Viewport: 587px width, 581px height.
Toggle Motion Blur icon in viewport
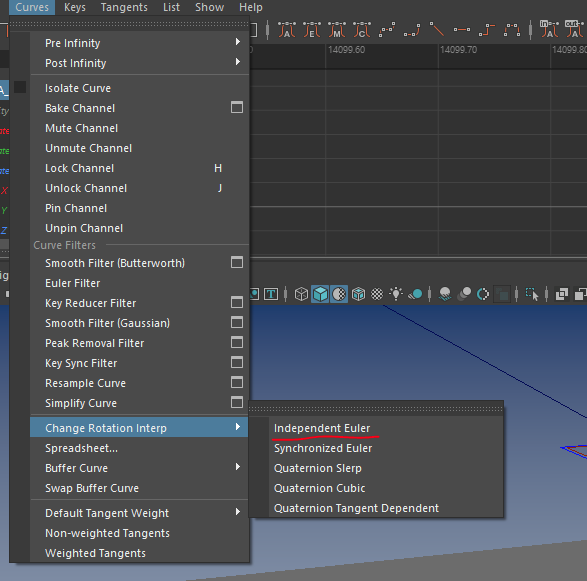[464, 294]
